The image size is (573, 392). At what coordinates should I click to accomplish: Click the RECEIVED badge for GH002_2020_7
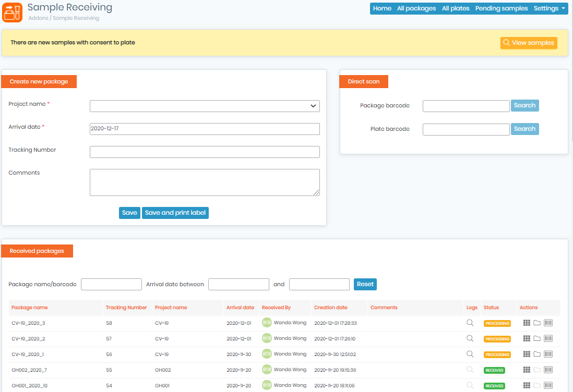click(494, 371)
